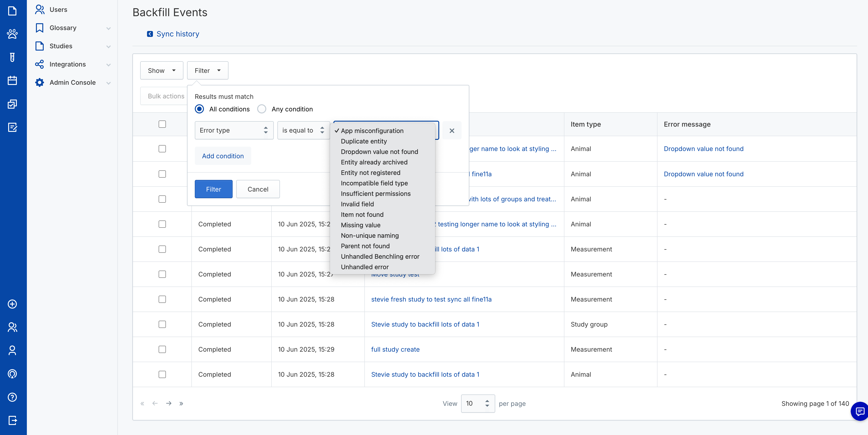Jump to the last results page
The width and height of the screenshot is (868, 435).
(x=181, y=403)
